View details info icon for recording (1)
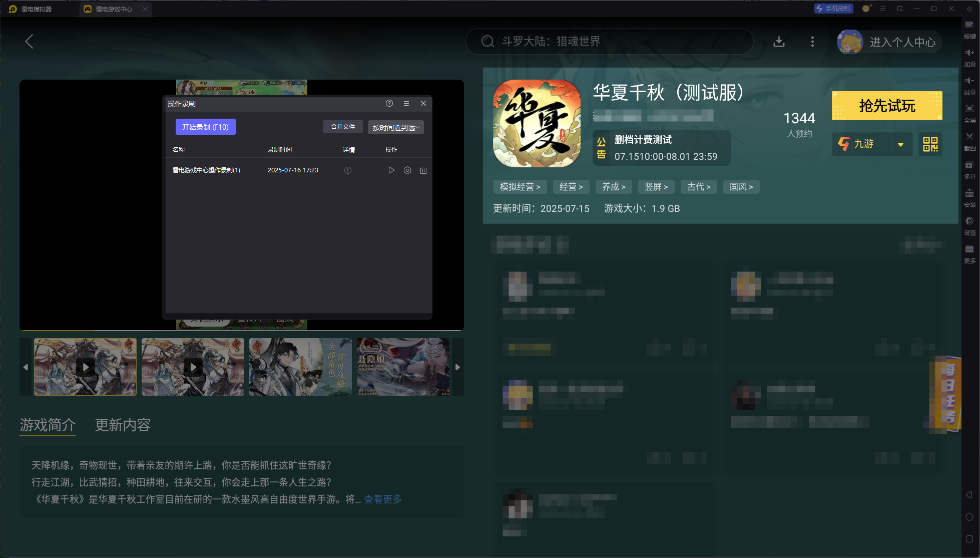 tap(348, 170)
